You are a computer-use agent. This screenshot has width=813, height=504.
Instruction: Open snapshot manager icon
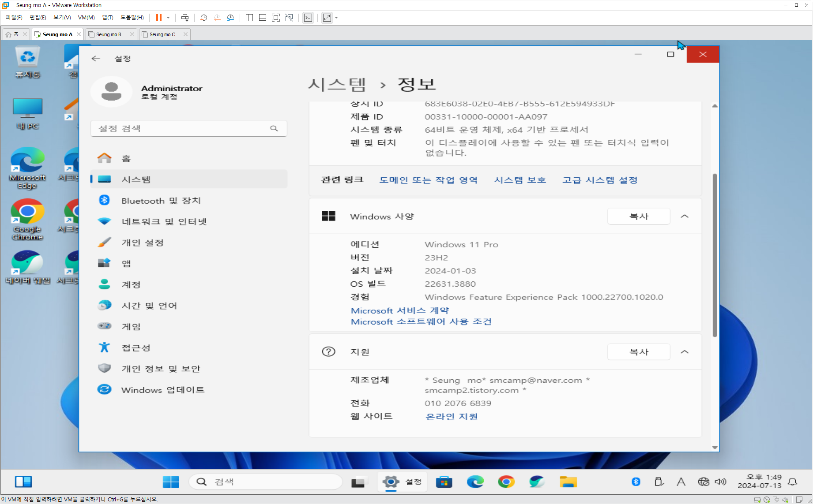230,18
